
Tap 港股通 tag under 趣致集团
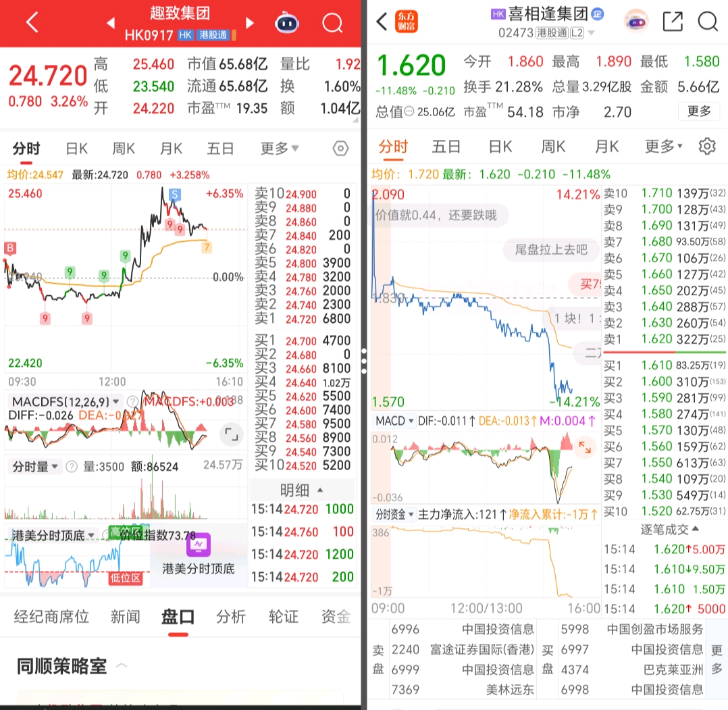coord(213,35)
